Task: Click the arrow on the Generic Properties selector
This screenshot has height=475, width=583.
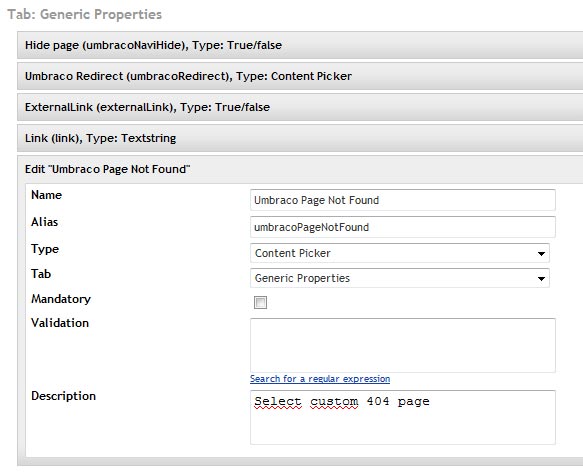Action: [x=541, y=278]
